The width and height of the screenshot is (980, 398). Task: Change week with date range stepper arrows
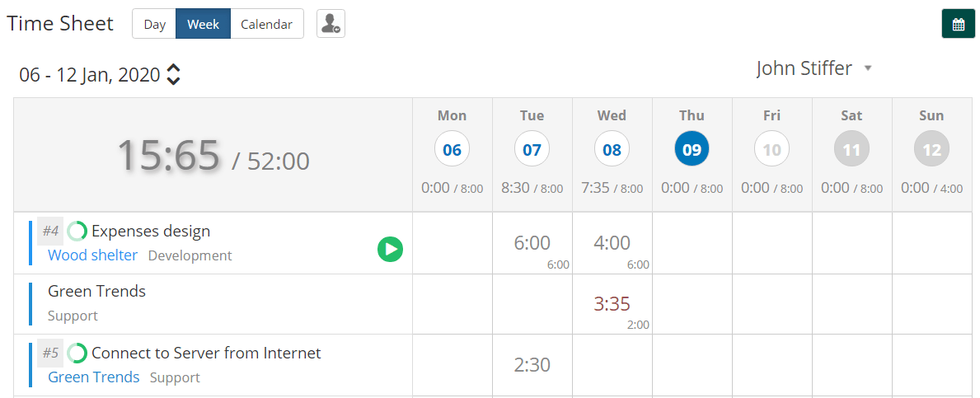click(174, 75)
